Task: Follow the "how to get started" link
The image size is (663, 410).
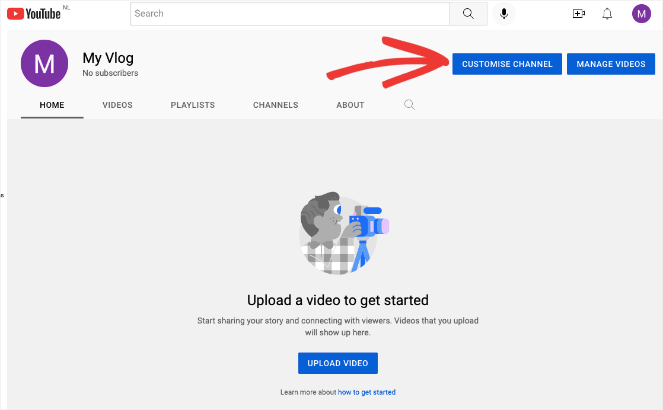Action: point(366,392)
